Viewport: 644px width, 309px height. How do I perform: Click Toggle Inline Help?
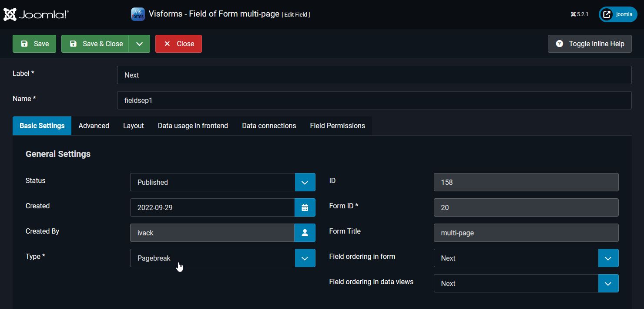[590, 44]
